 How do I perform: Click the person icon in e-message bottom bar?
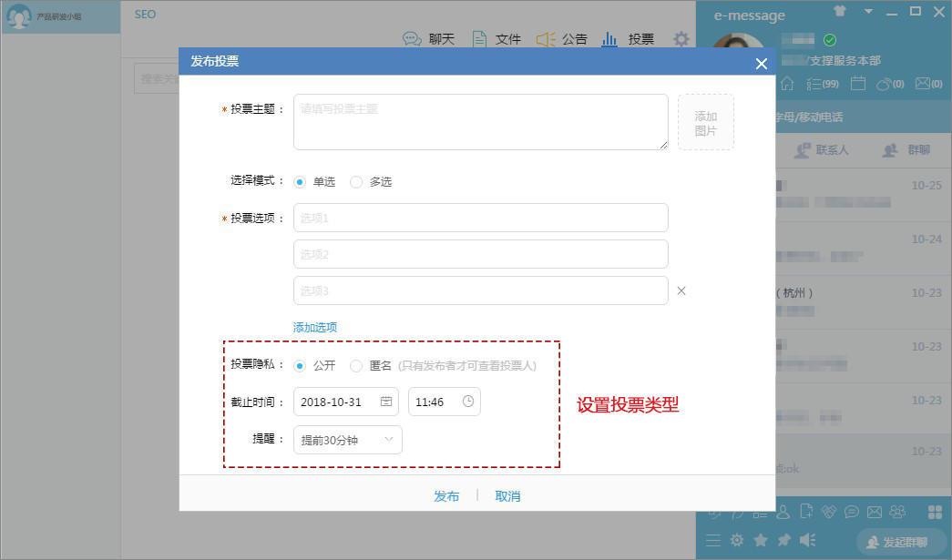coord(783,512)
